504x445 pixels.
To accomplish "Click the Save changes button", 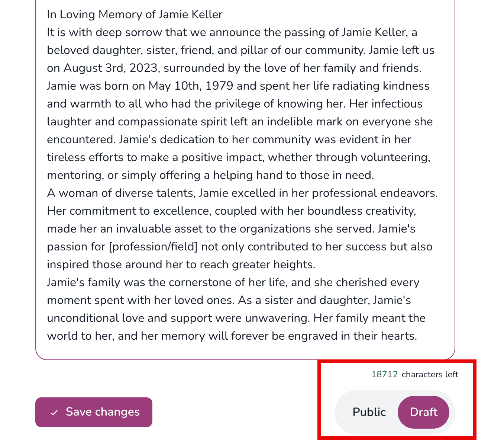I will [94, 412].
